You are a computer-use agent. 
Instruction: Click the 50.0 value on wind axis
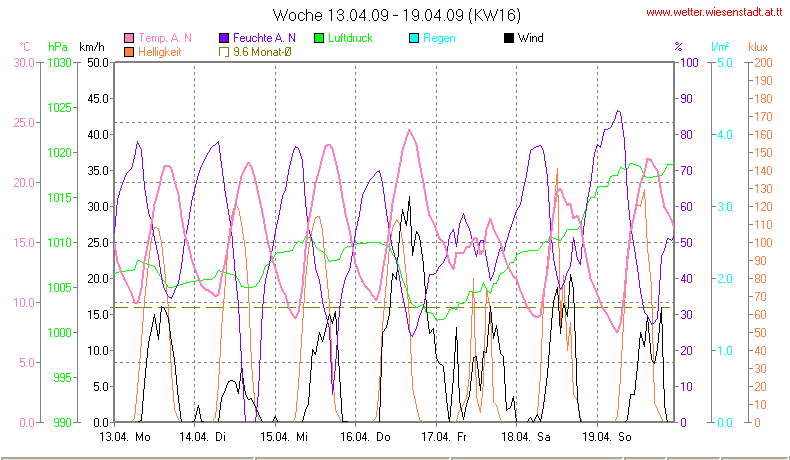[x=98, y=63]
